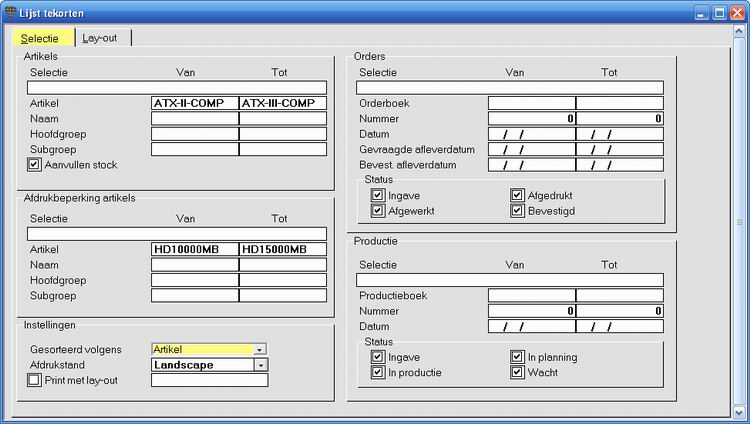The image size is (750, 424).
Task: Toggle the Aanvullen stock checkbox
Action: [x=34, y=165]
